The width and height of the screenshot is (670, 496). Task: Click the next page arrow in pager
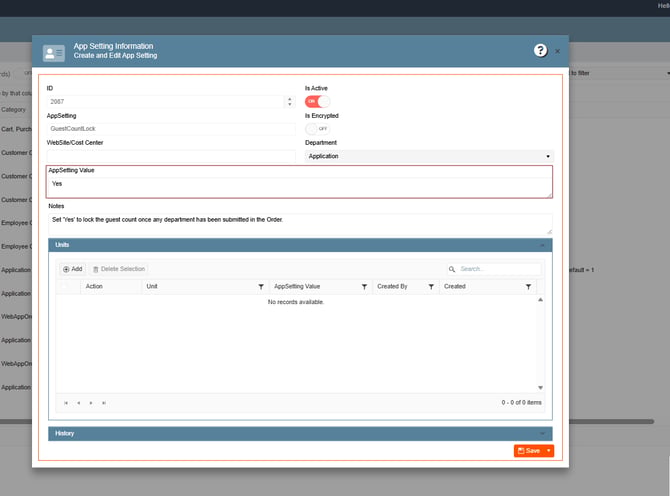91,403
